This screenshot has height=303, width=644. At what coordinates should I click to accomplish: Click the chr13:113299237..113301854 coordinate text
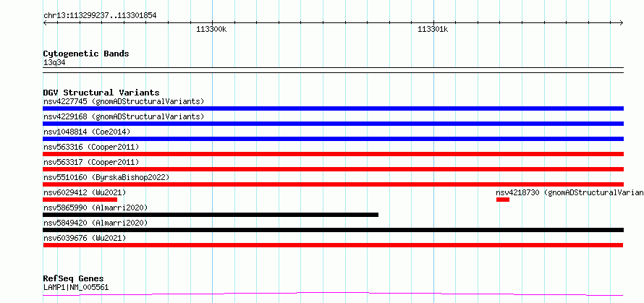pyautogui.click(x=100, y=16)
